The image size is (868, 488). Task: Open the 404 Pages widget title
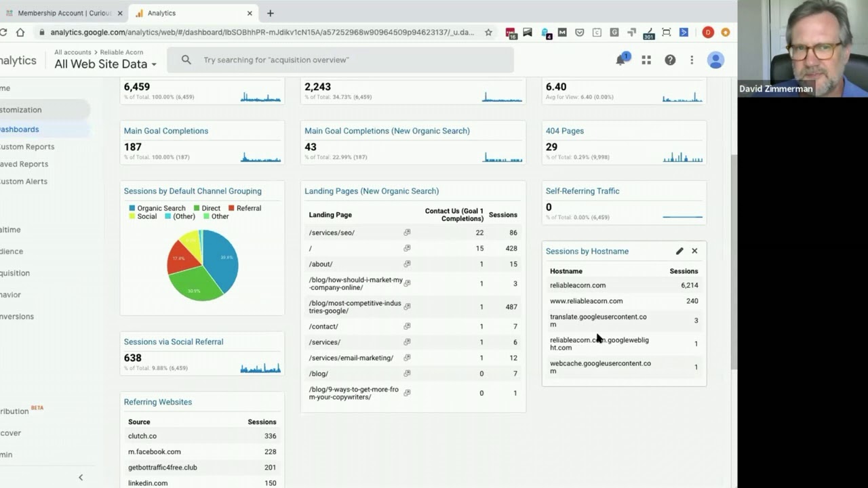564,131
